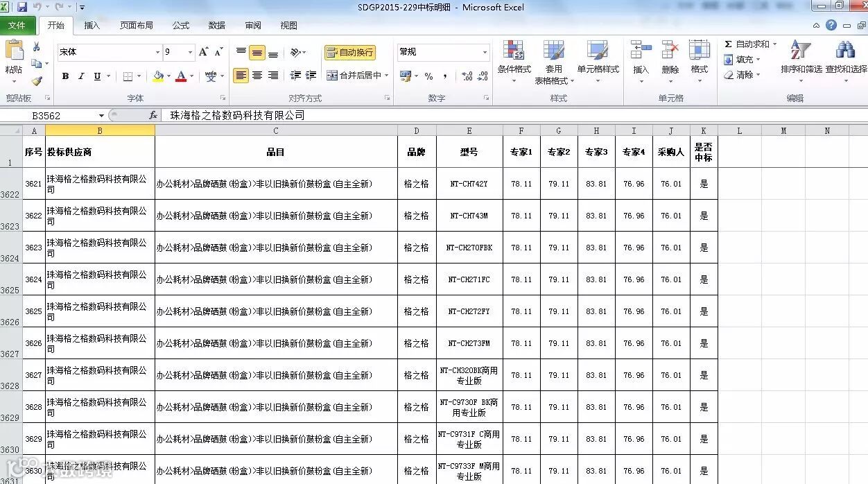This screenshot has width=868, height=484.
Task: Click the Undo arrow icon
Action: click(37, 7)
